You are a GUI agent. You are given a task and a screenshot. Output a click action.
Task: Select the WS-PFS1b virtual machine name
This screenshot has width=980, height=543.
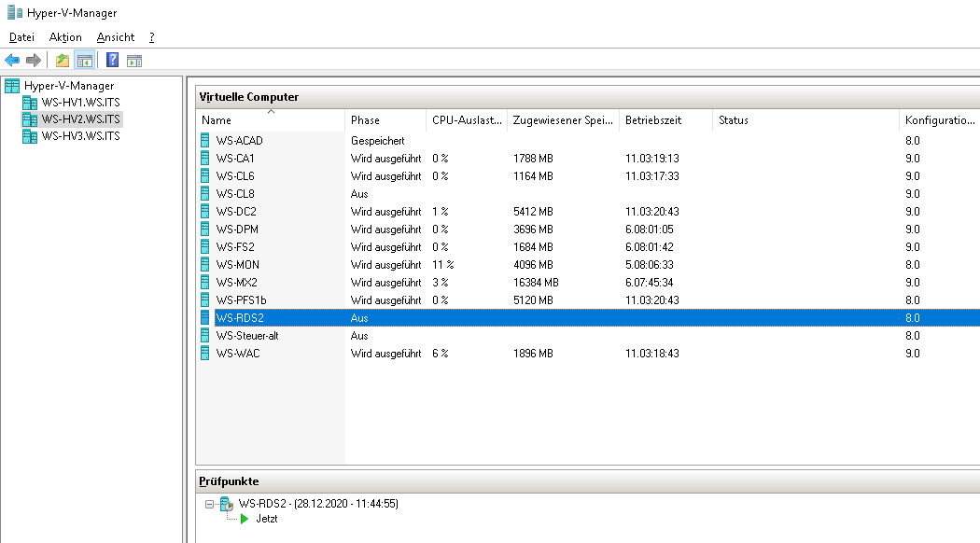click(241, 299)
